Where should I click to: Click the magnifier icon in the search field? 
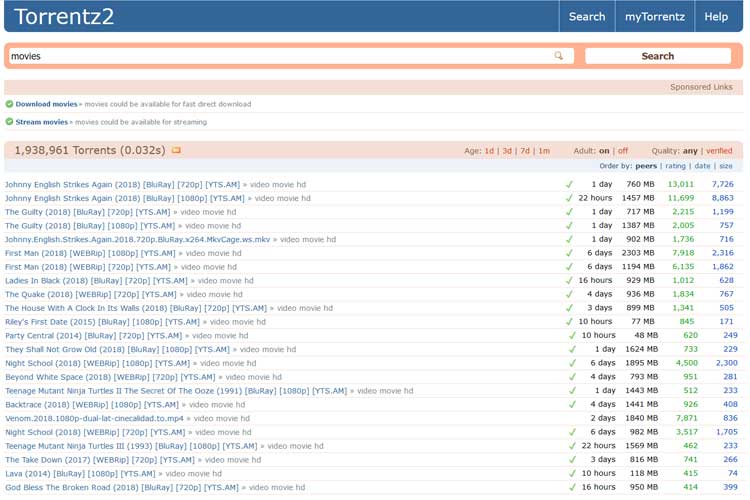(x=558, y=56)
